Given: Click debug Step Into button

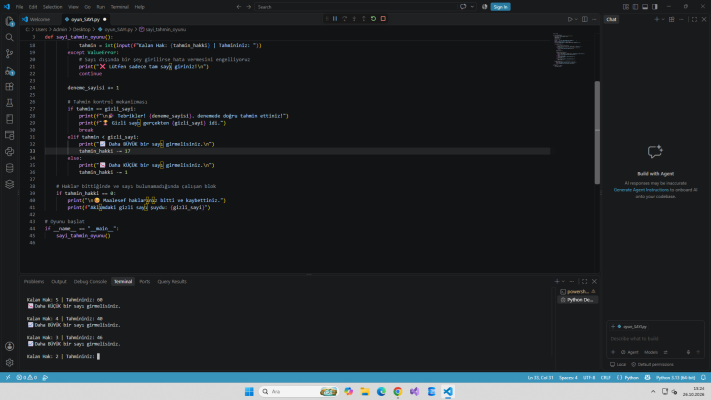Looking at the screenshot, I should coord(354,19).
